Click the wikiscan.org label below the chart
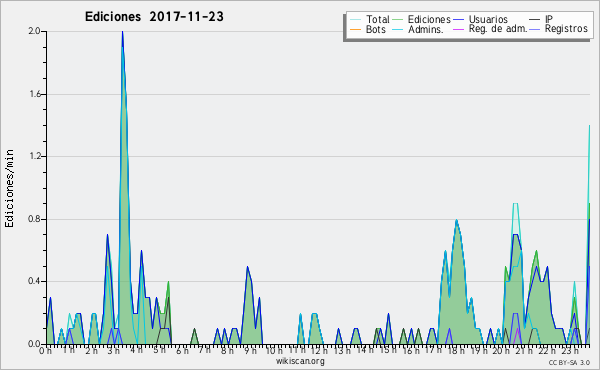Viewport: 600px width, 370px height. coord(300,361)
